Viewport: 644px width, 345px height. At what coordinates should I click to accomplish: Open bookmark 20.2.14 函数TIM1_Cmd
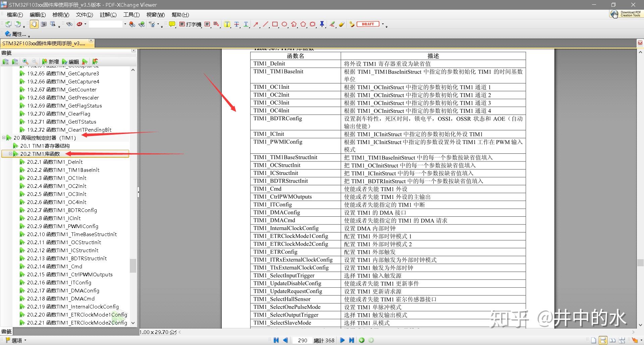55,266
